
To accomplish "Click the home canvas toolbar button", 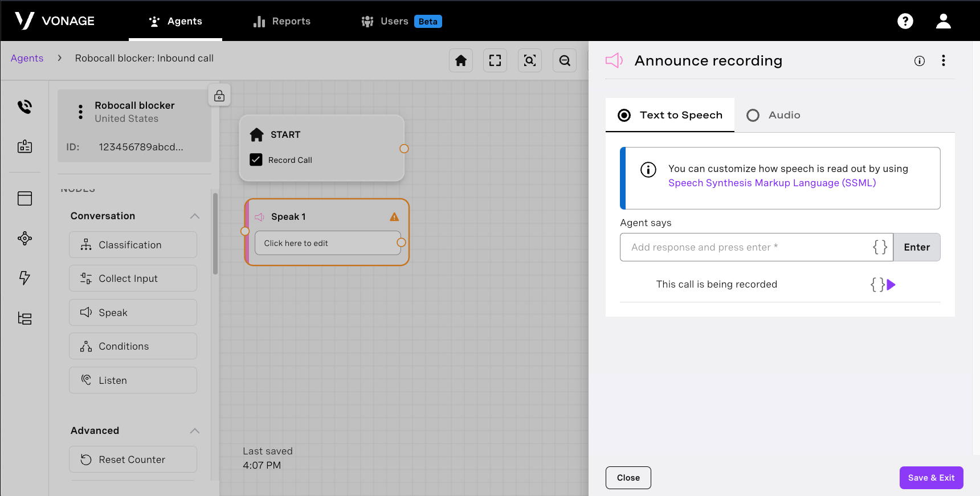I will [x=461, y=60].
